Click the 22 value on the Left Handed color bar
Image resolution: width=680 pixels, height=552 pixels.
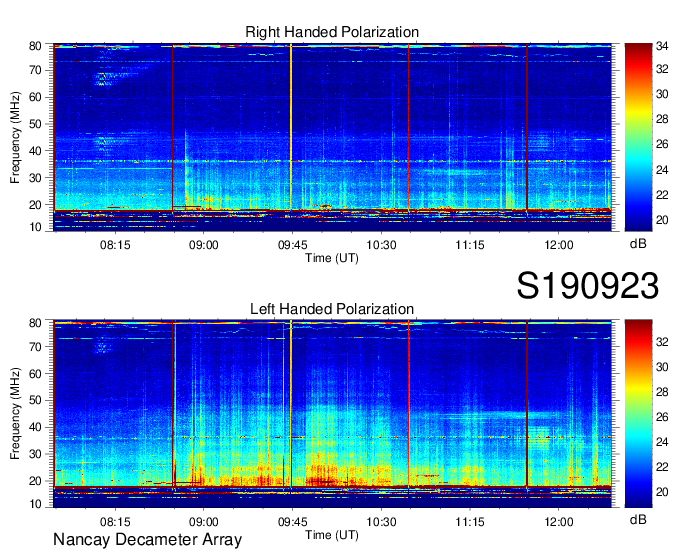(x=661, y=467)
